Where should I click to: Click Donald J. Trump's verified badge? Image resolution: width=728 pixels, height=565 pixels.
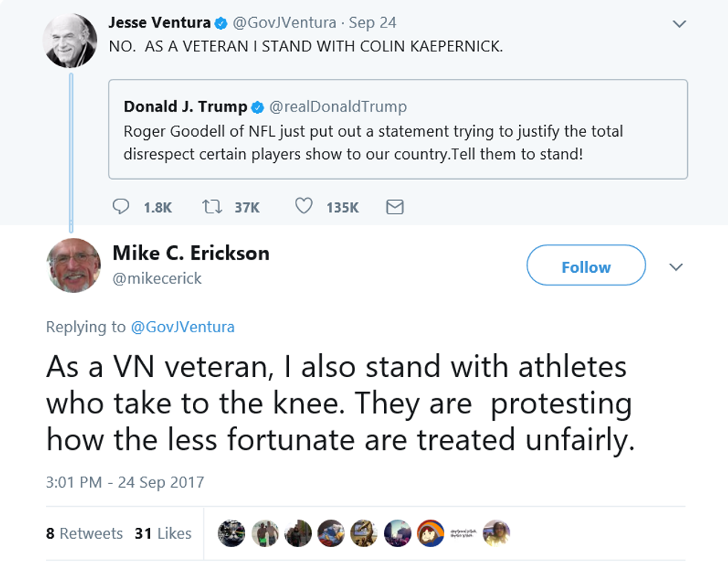pos(258,107)
